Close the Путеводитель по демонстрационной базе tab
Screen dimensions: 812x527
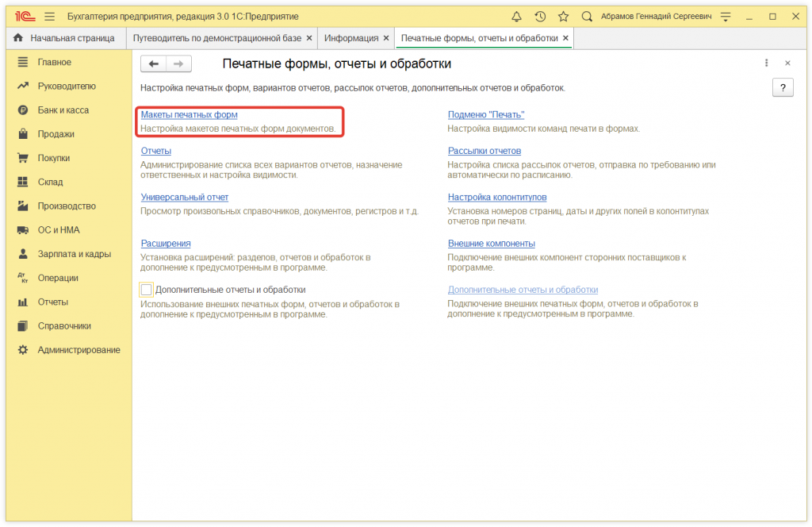309,38
